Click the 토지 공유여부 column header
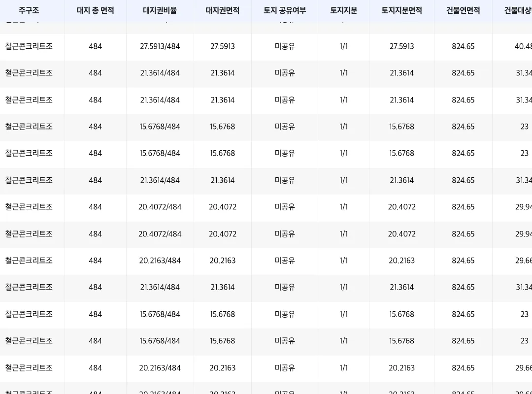 pos(285,10)
